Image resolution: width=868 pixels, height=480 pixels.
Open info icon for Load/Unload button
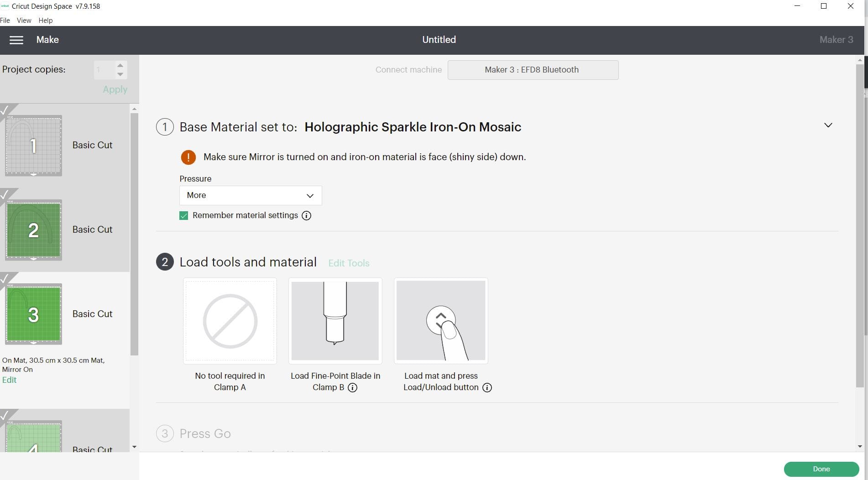pos(487,388)
